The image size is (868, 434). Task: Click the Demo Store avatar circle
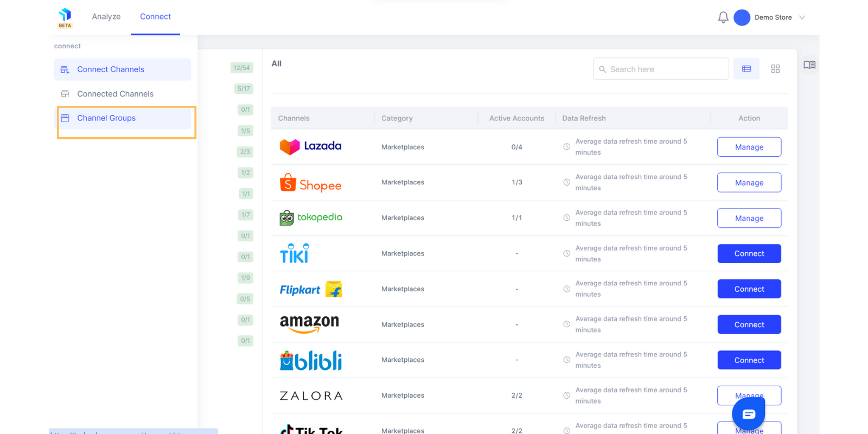742,17
